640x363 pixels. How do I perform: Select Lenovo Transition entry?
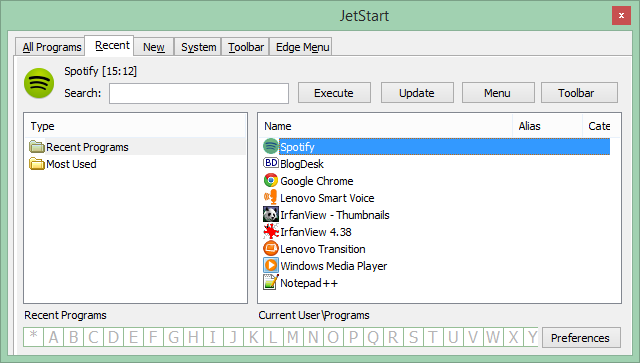(x=322, y=249)
